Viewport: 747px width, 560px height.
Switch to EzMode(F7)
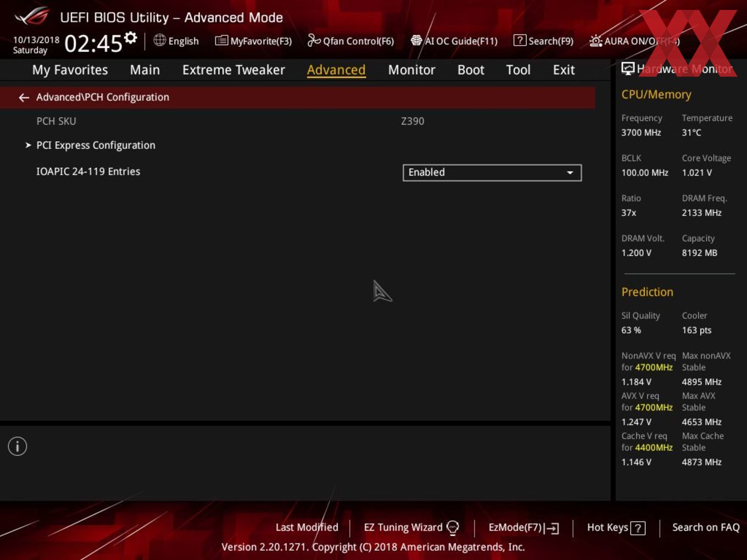pyautogui.click(x=523, y=528)
